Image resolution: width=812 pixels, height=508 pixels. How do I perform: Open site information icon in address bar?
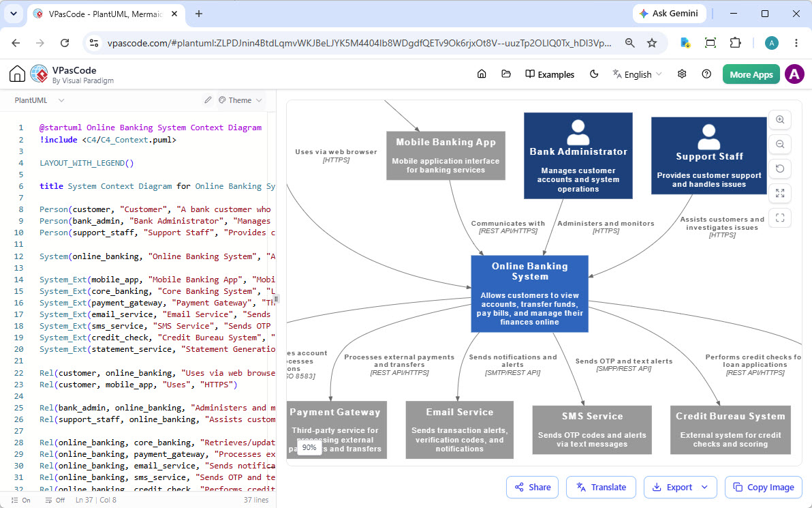click(94, 43)
